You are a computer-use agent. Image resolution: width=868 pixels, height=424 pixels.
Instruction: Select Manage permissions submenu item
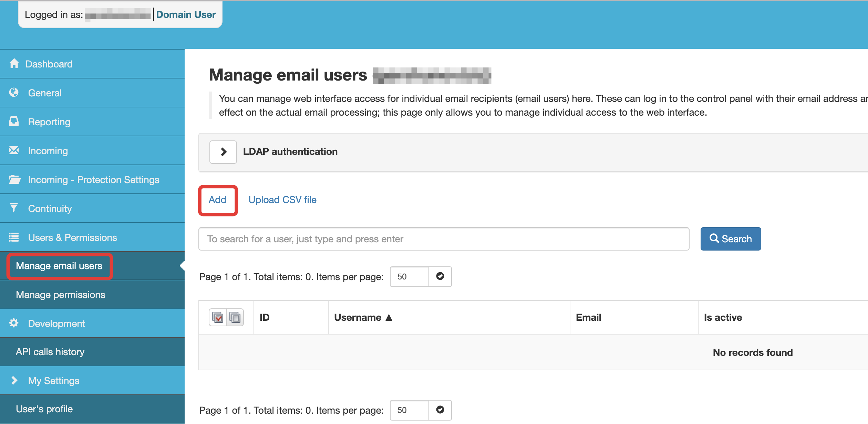[92, 295]
